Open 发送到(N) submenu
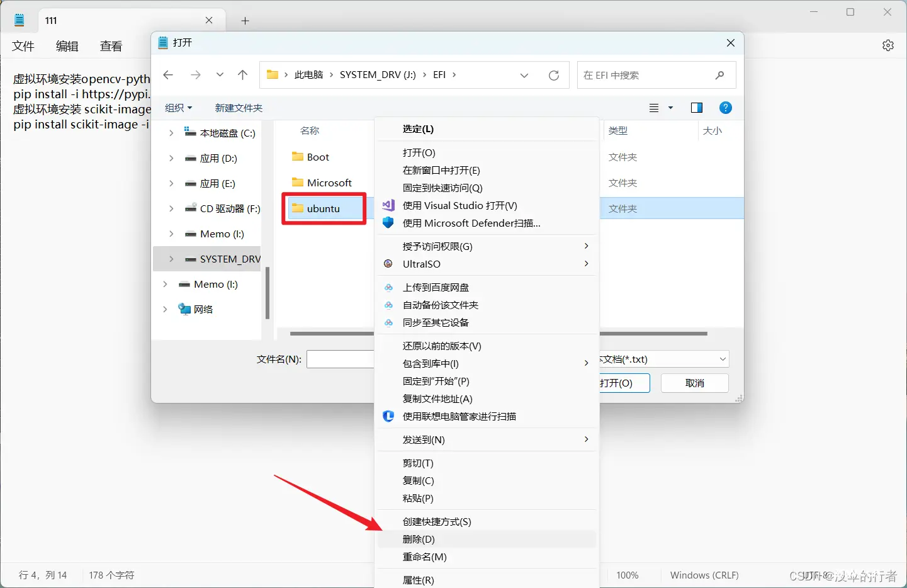Viewport: 907px width, 588px height. (x=487, y=440)
